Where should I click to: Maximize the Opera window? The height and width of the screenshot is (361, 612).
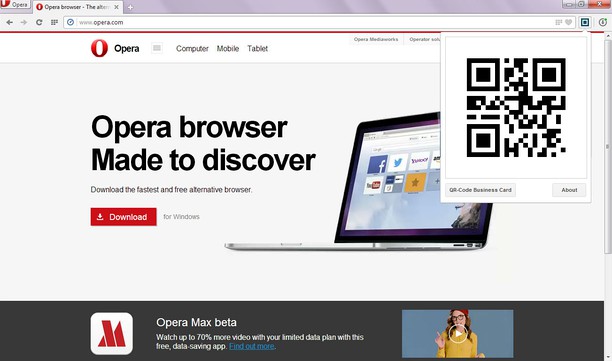click(x=581, y=4)
